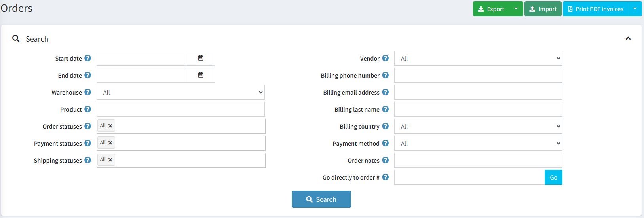
Task: Click the Import button
Action: [x=543, y=9]
